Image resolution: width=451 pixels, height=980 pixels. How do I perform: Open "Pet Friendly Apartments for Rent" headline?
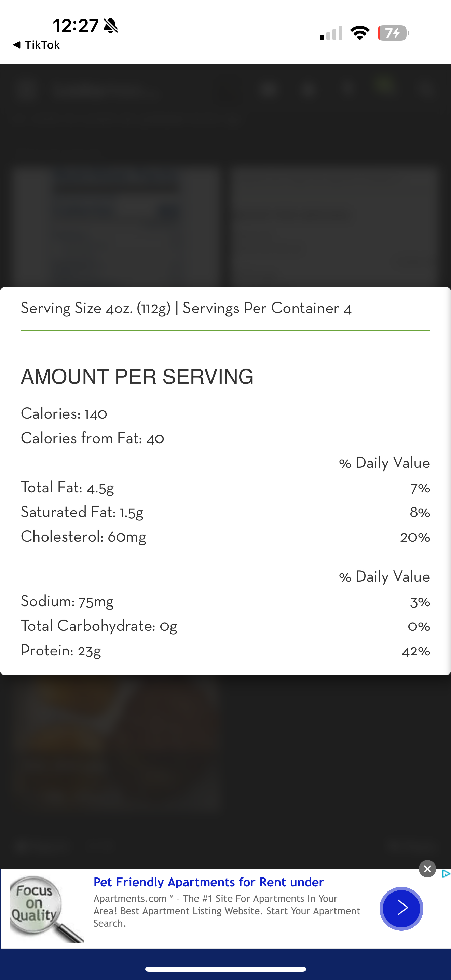[208, 882]
